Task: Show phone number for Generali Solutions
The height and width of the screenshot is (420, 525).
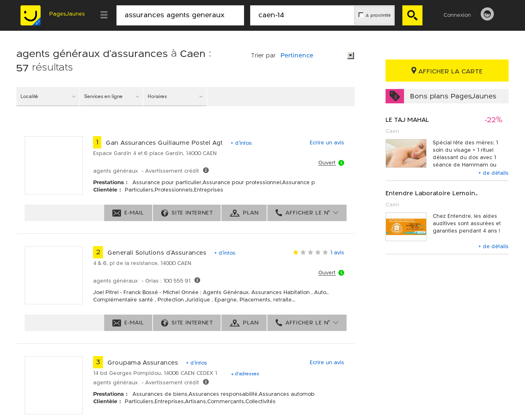Action: [307, 323]
